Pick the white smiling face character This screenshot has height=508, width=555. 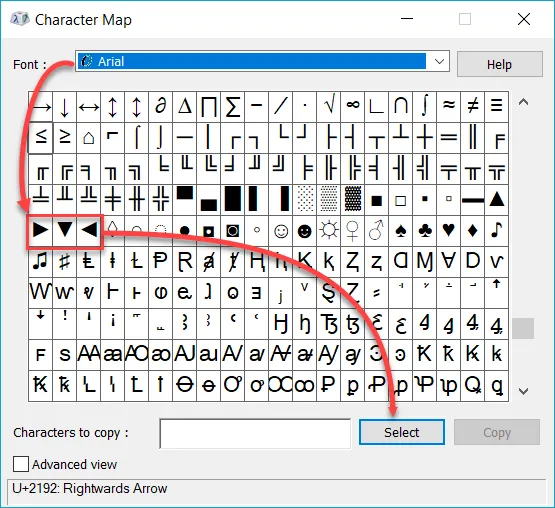pyautogui.click(x=280, y=231)
